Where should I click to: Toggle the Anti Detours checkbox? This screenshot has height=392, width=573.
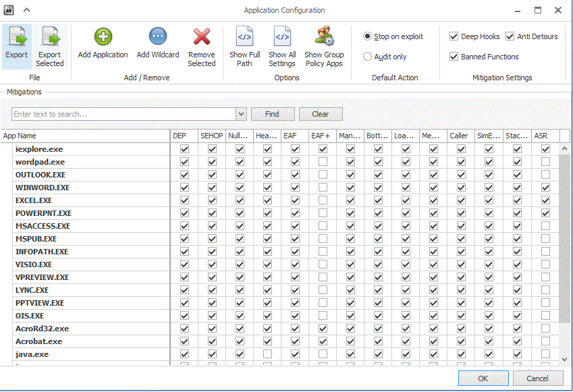click(x=510, y=36)
